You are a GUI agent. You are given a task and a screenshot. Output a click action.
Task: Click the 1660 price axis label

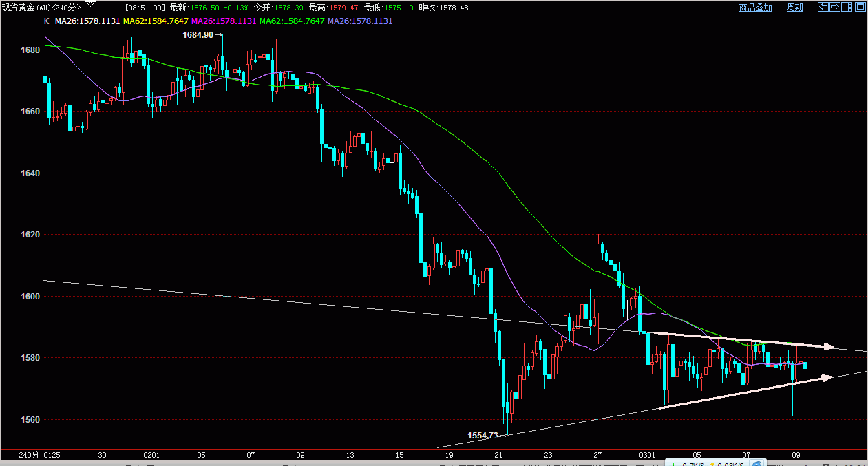31,112
